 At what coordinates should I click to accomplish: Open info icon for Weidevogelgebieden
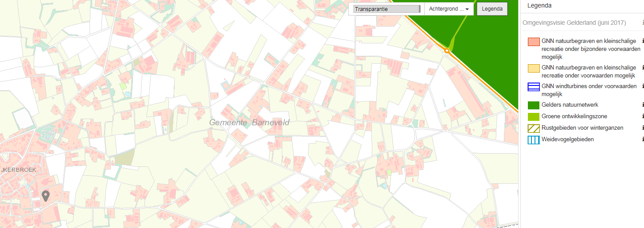pyautogui.click(x=643, y=139)
